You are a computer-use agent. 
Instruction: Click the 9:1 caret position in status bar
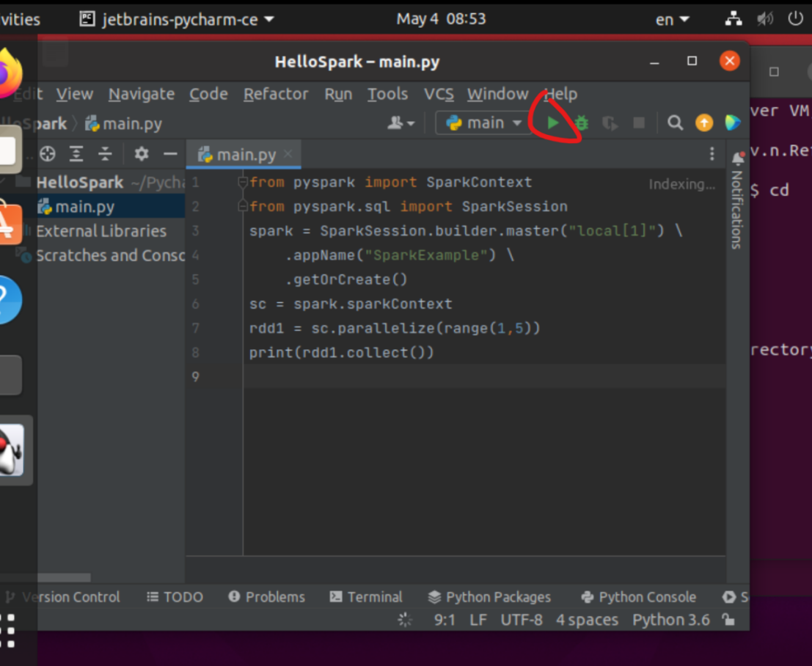445,620
